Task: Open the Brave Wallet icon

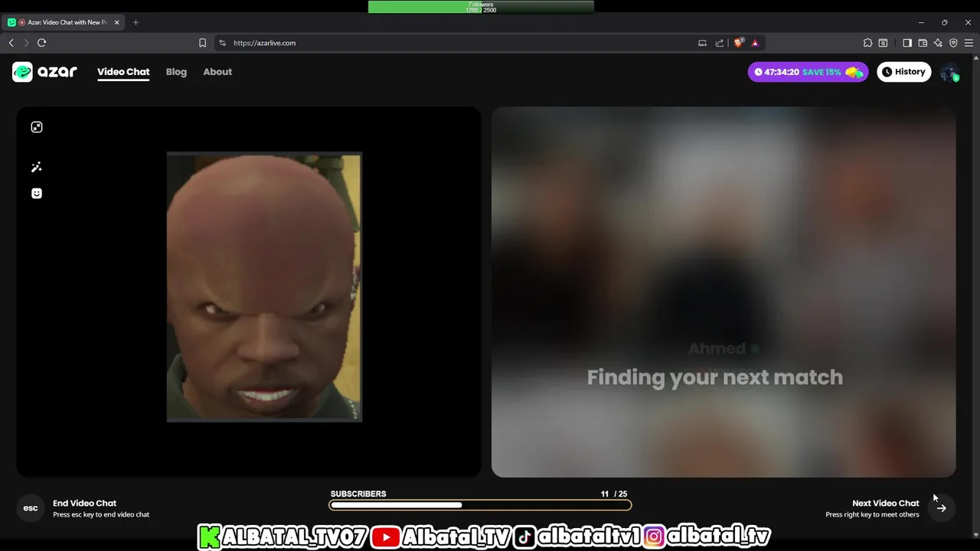Action: click(923, 43)
